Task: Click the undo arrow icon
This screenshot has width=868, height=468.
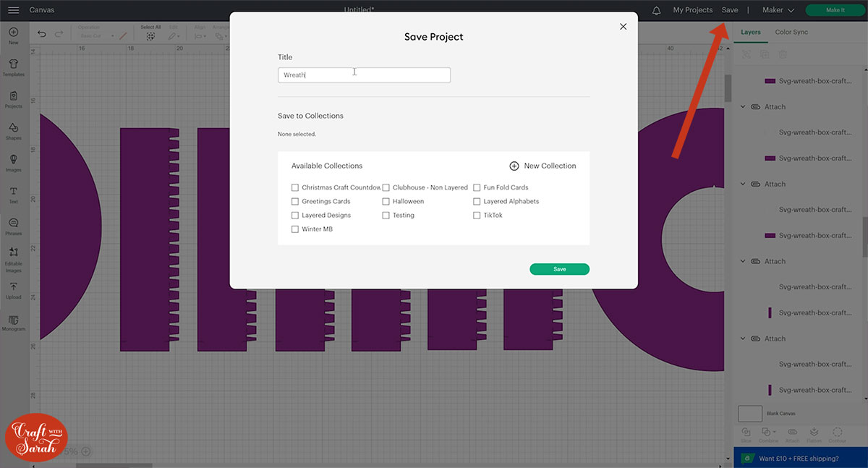Action: click(41, 34)
